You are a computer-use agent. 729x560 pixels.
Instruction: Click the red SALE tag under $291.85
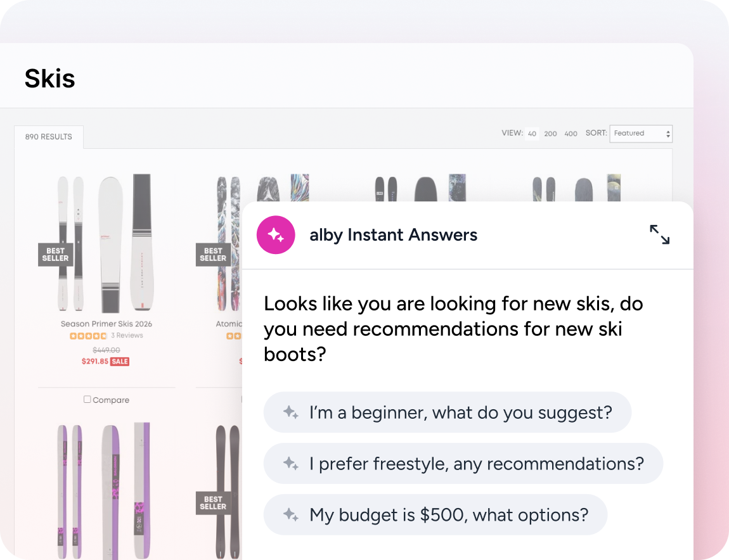point(119,362)
